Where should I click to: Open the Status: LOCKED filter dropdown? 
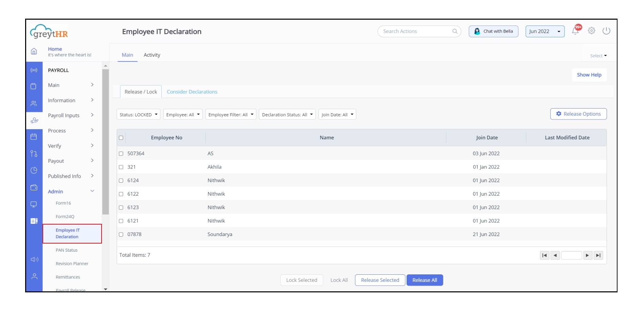coord(138,114)
